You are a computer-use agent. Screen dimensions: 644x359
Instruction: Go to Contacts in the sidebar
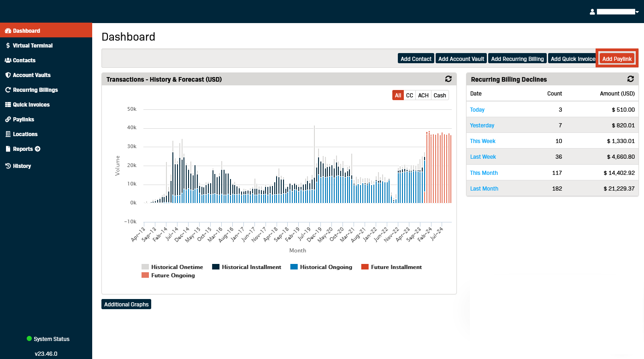(x=46, y=60)
